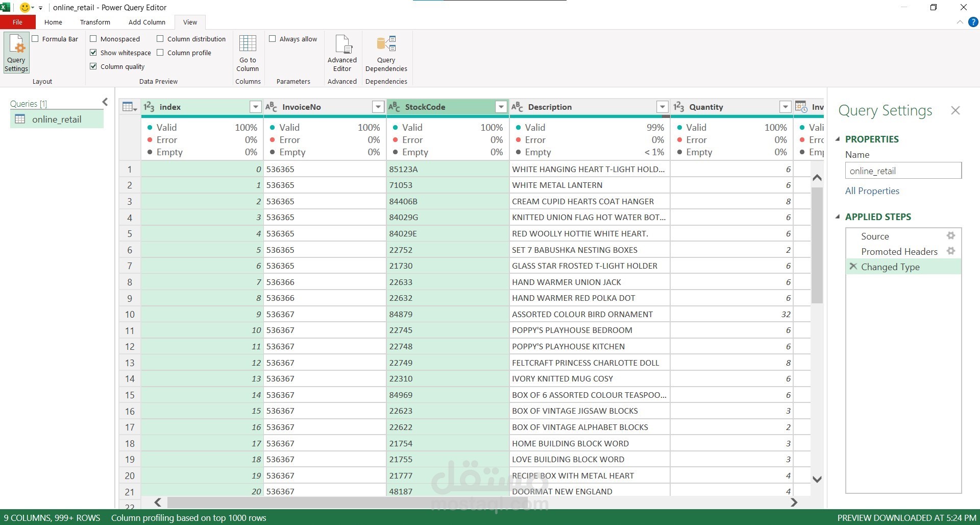Select row number 10 header
This screenshot has height=525, width=980.
pyautogui.click(x=130, y=314)
